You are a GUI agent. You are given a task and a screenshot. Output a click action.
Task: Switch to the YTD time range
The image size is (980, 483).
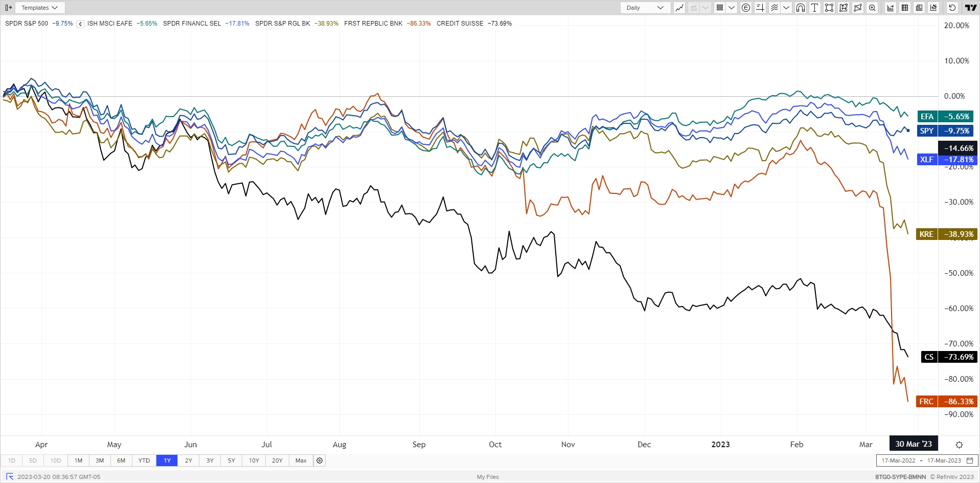tap(144, 460)
